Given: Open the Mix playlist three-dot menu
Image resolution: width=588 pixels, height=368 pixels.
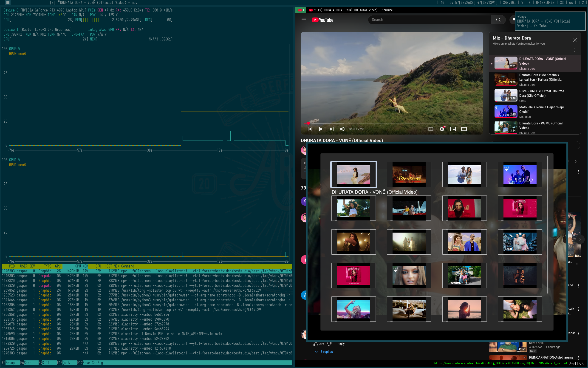Looking at the screenshot, I should [x=575, y=50].
